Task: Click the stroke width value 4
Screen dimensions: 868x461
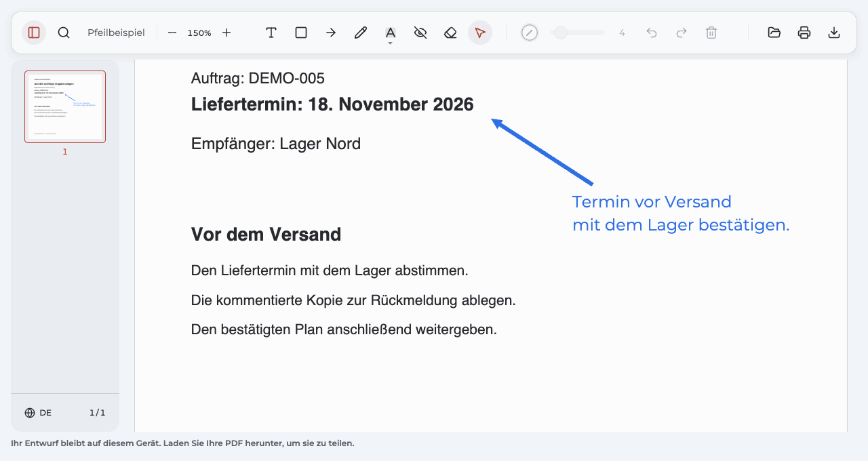Action: pyautogui.click(x=622, y=33)
